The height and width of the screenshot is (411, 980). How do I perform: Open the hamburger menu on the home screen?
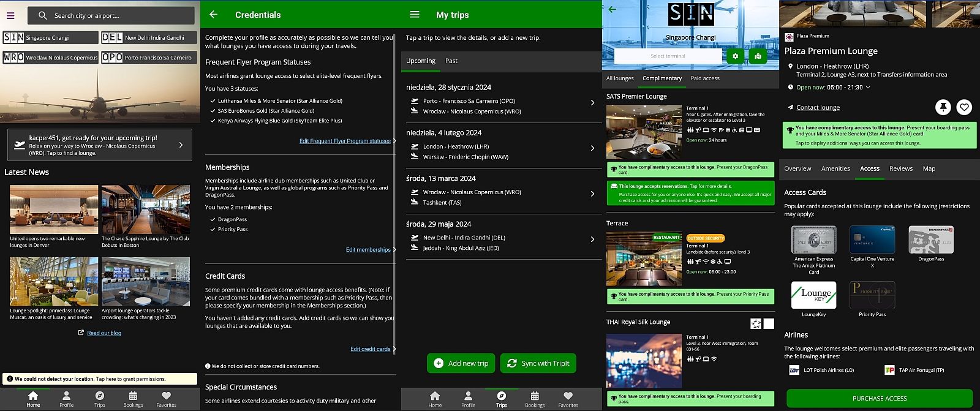(10, 15)
